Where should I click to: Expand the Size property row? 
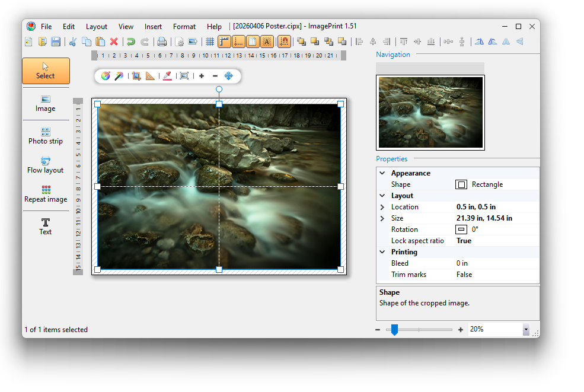[x=382, y=218]
